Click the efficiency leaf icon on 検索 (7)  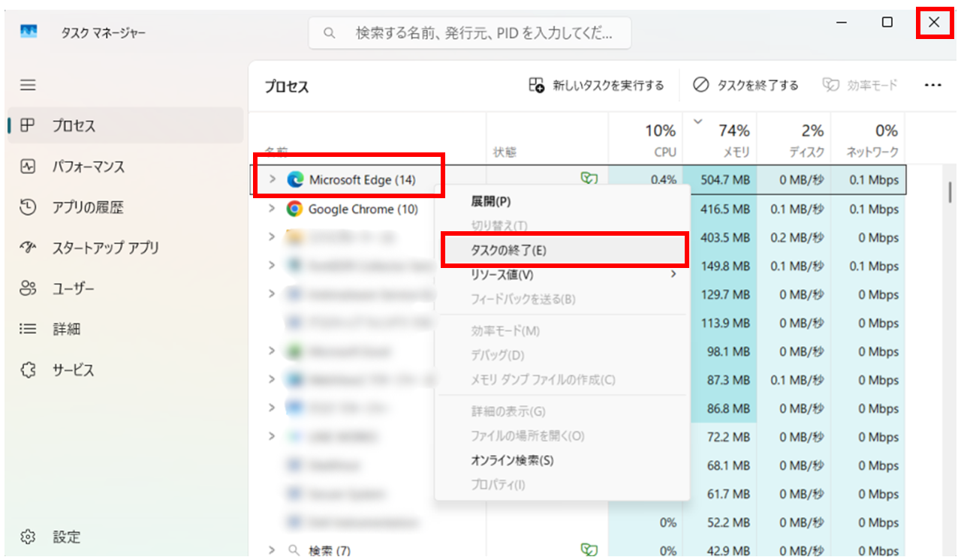[x=589, y=549]
